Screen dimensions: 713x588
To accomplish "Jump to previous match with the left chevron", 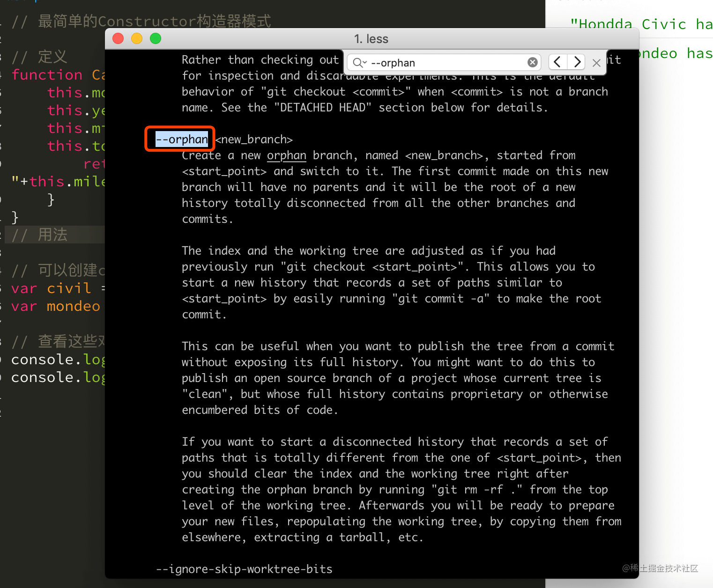I will pyautogui.click(x=557, y=62).
